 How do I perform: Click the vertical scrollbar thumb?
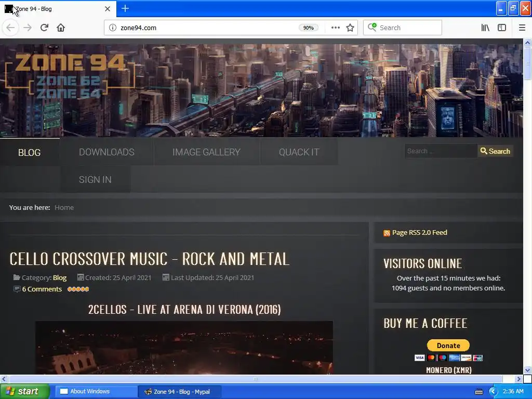[x=527, y=63]
